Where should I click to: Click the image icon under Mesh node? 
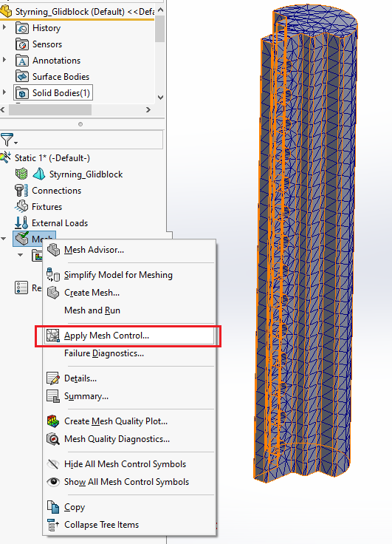click(x=37, y=256)
